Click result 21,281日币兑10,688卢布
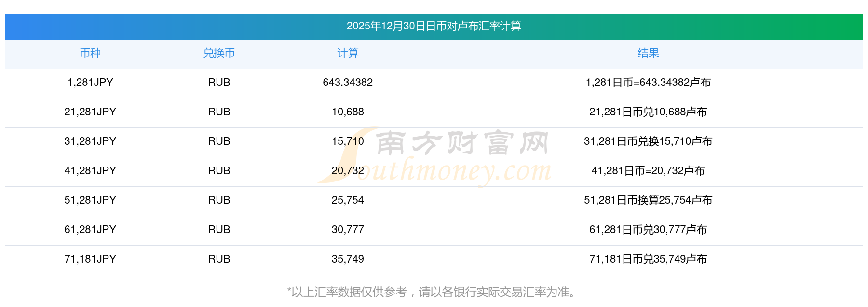868x307 pixels. 648,112
